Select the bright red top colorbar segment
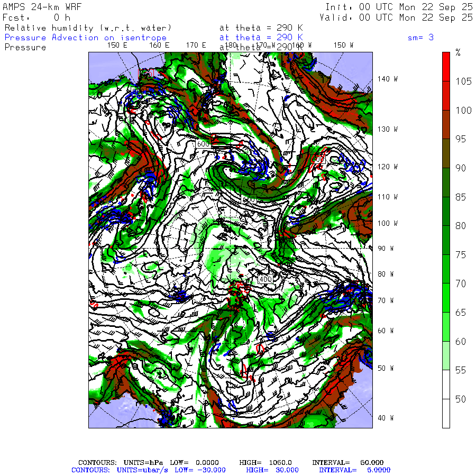Screen dimensions: 476x476 [x=446, y=66]
